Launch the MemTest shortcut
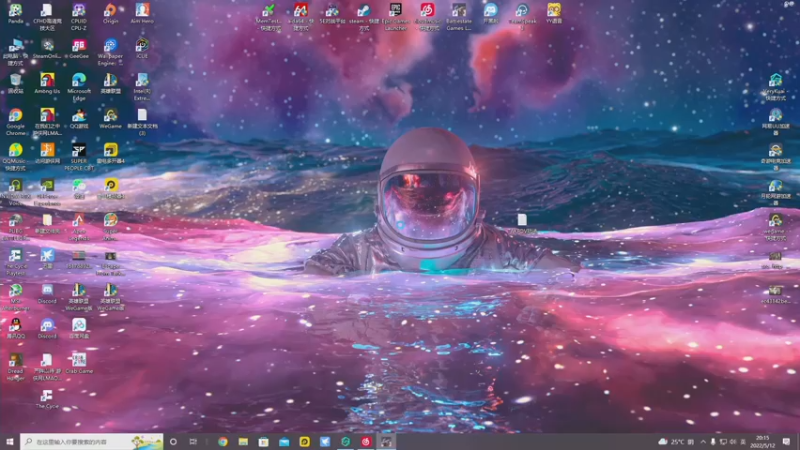This screenshot has height=450, width=800. [x=269, y=17]
